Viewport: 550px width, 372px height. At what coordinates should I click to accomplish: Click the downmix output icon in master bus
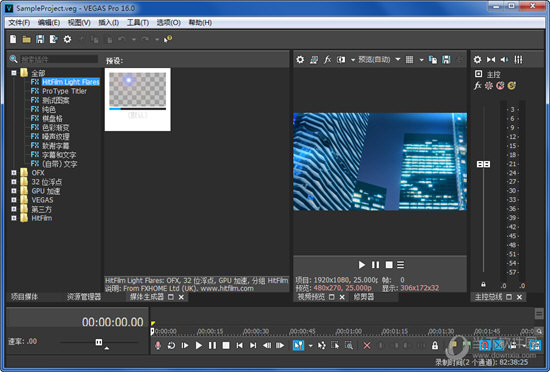click(x=491, y=60)
